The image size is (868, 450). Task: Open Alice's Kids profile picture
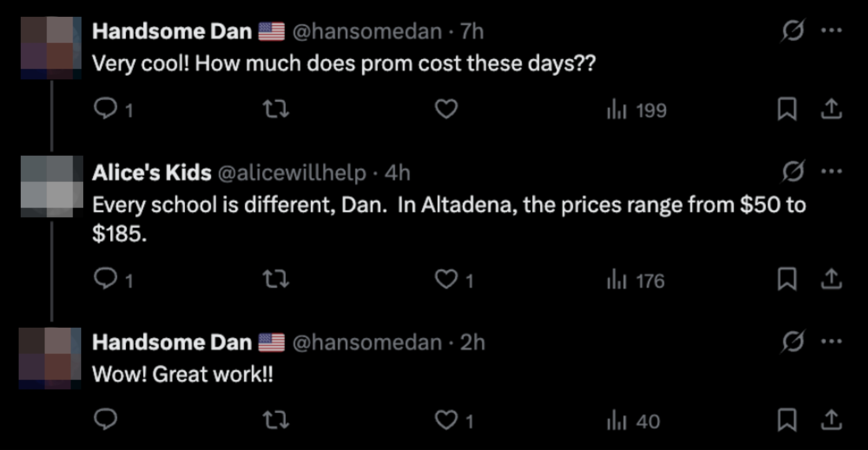(x=51, y=186)
